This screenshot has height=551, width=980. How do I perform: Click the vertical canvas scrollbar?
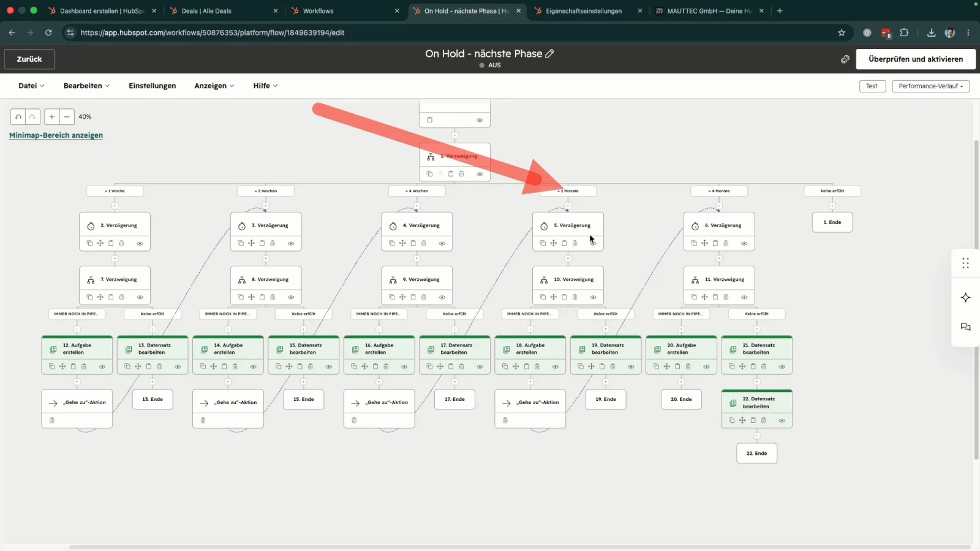click(976, 300)
